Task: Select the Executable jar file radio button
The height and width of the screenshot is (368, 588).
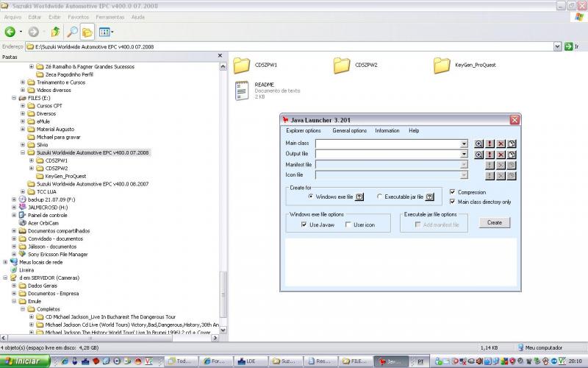Action: coord(379,197)
